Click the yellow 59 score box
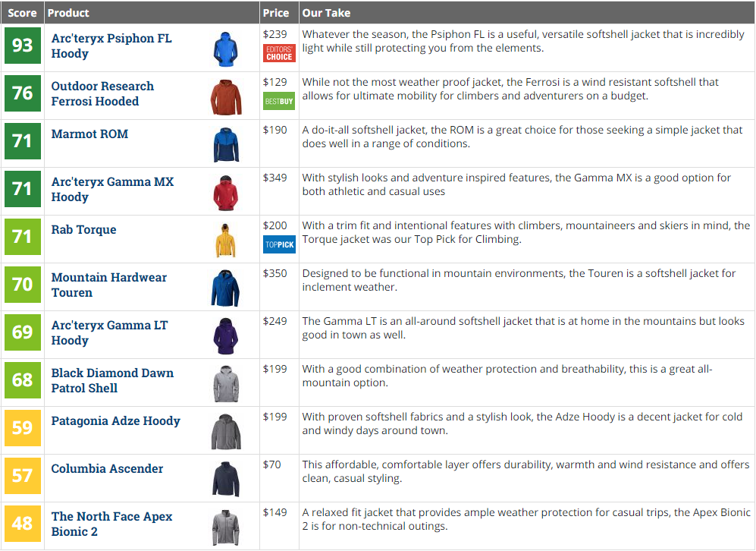The image size is (756, 551). (23, 427)
